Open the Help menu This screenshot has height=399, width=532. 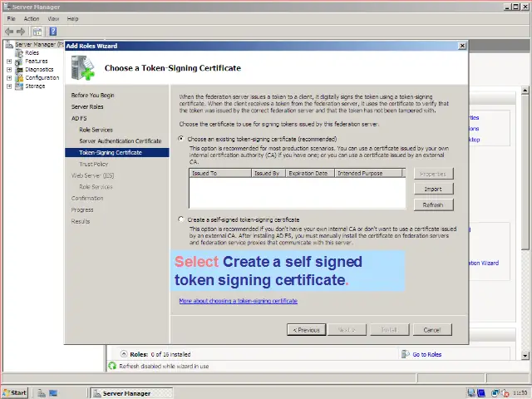click(x=72, y=18)
